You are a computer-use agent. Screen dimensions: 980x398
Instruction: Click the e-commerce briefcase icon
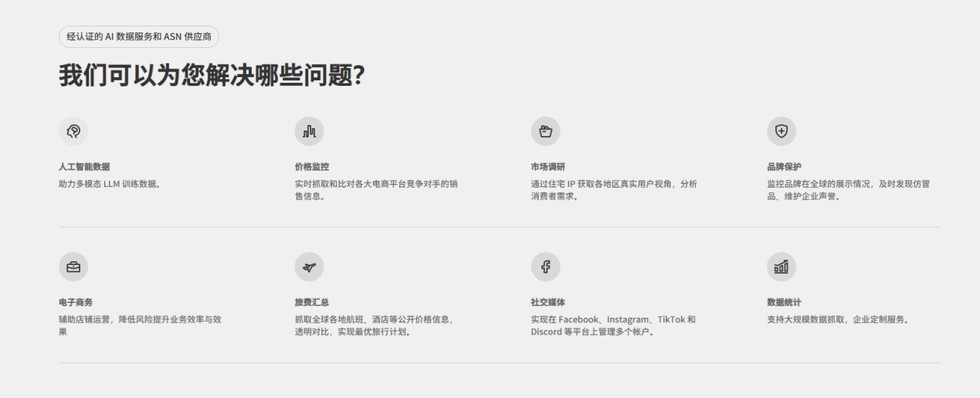point(73,267)
